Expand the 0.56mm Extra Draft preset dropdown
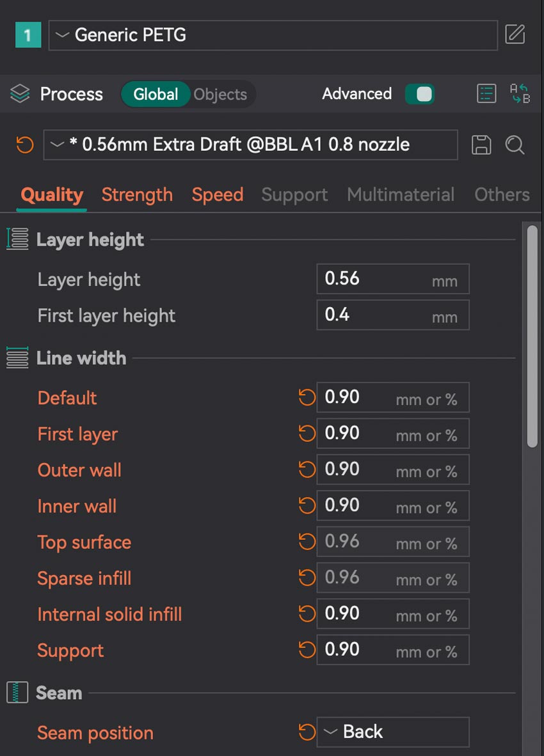The height and width of the screenshot is (756, 544). click(250, 145)
